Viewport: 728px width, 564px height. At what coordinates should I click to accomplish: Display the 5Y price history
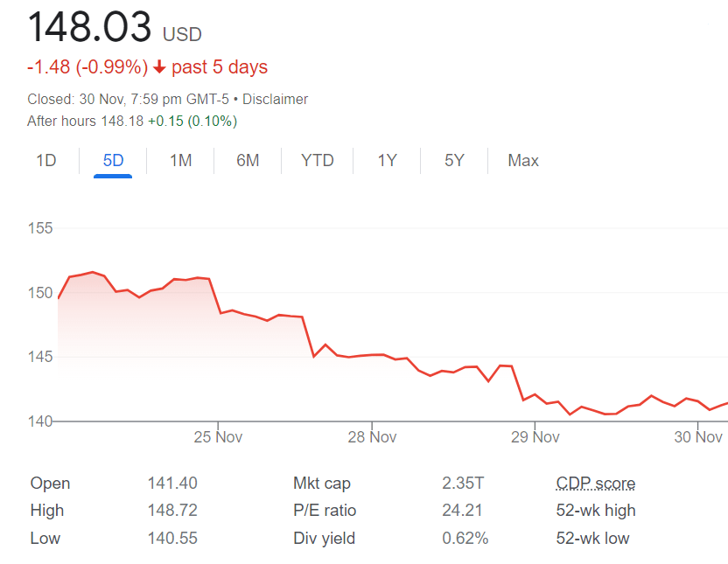click(x=454, y=161)
